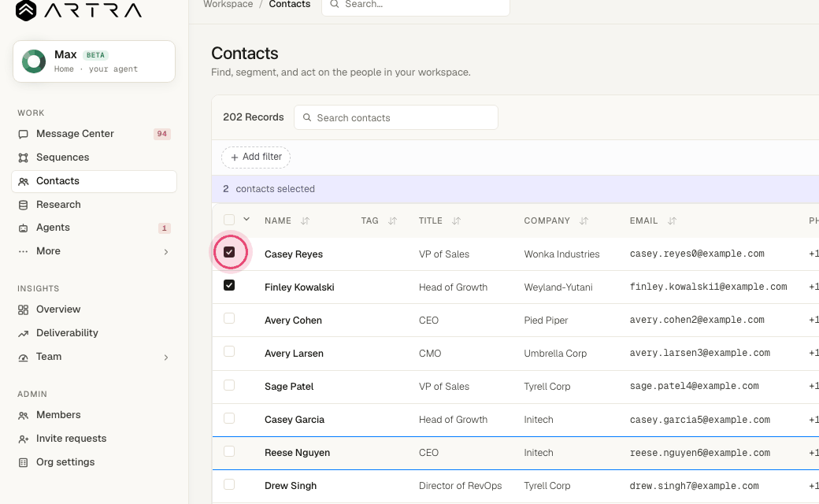Click email reese.nguyen6@example.com

click(x=700, y=453)
